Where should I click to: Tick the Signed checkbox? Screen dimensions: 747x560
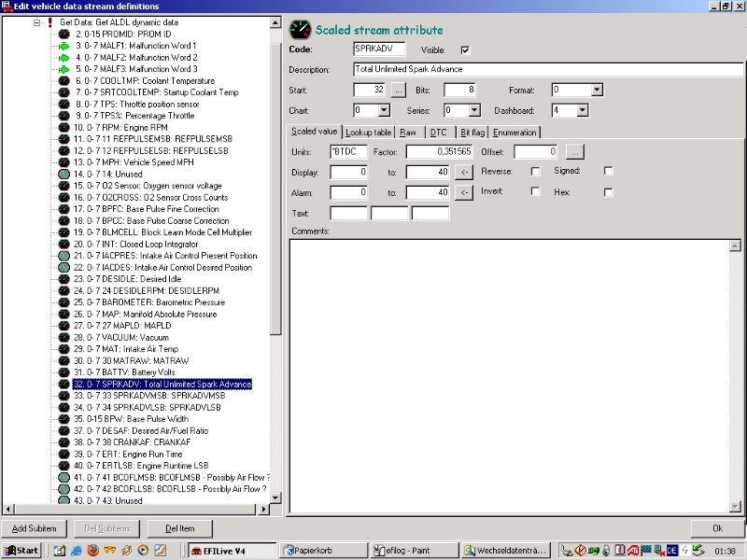pos(608,172)
